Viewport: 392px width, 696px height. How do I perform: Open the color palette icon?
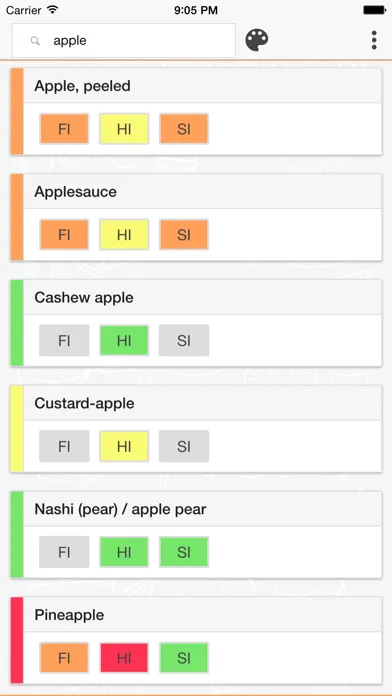[x=257, y=40]
